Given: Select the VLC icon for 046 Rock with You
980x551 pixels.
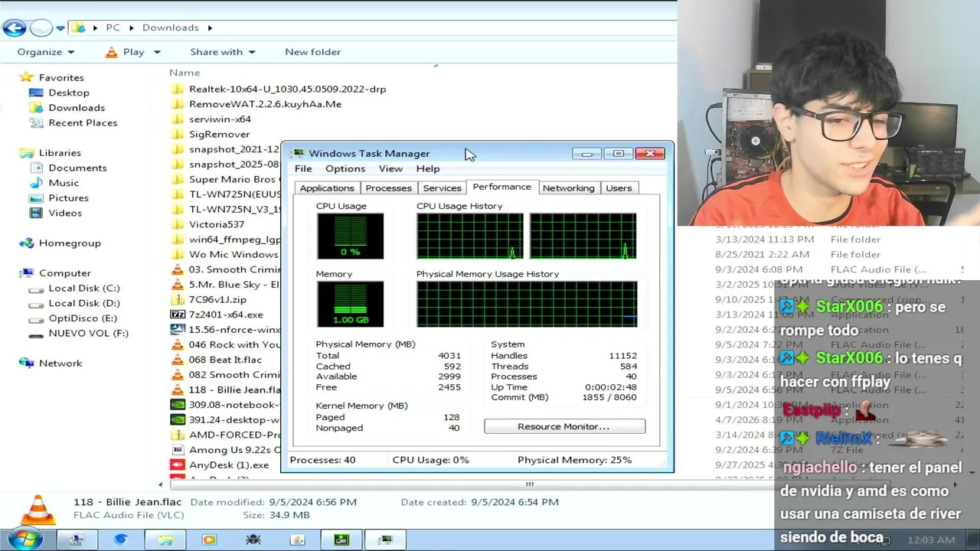Looking at the screenshot, I should coord(178,344).
